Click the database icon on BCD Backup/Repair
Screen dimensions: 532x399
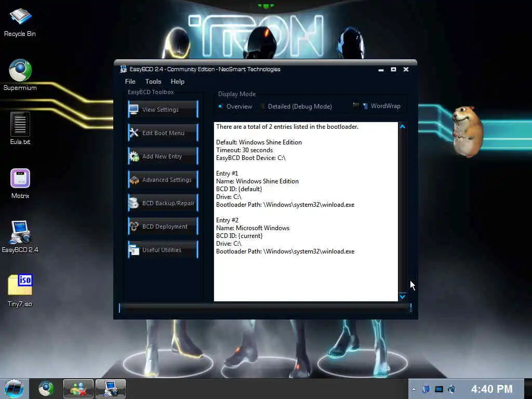134,203
